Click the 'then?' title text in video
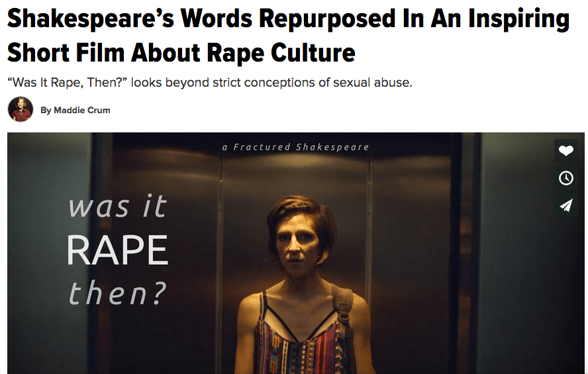The width and height of the screenshot is (588, 374). (117, 293)
